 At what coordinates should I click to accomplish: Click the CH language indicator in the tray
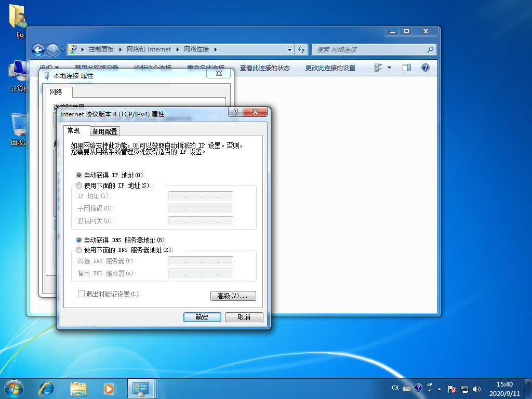pyautogui.click(x=395, y=388)
